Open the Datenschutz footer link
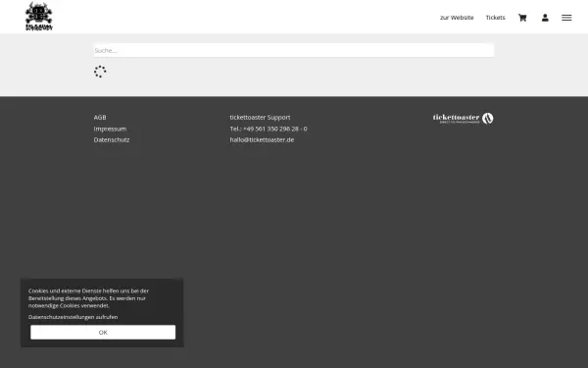This screenshot has height=368, width=588. (112, 139)
